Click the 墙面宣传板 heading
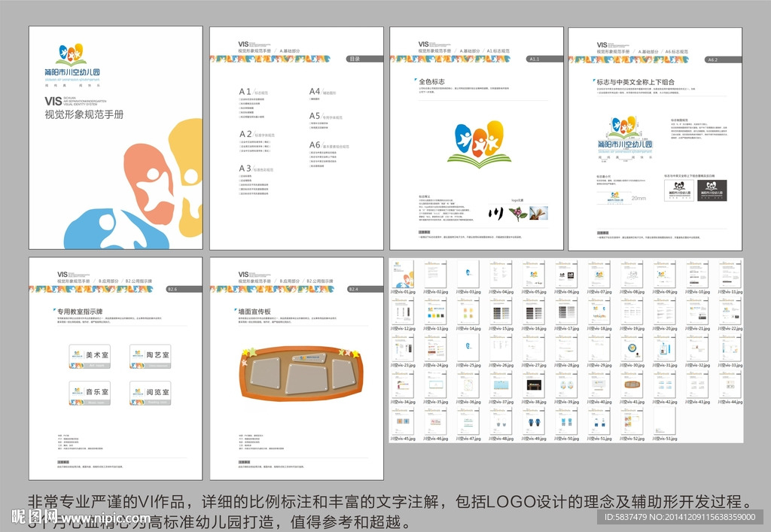The image size is (771, 532). (254, 312)
